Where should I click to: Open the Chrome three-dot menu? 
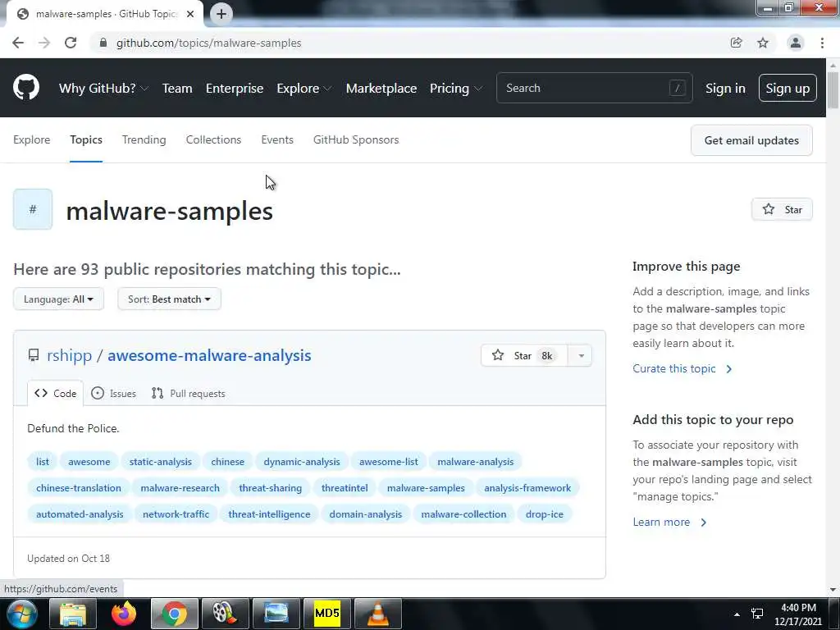(x=822, y=43)
